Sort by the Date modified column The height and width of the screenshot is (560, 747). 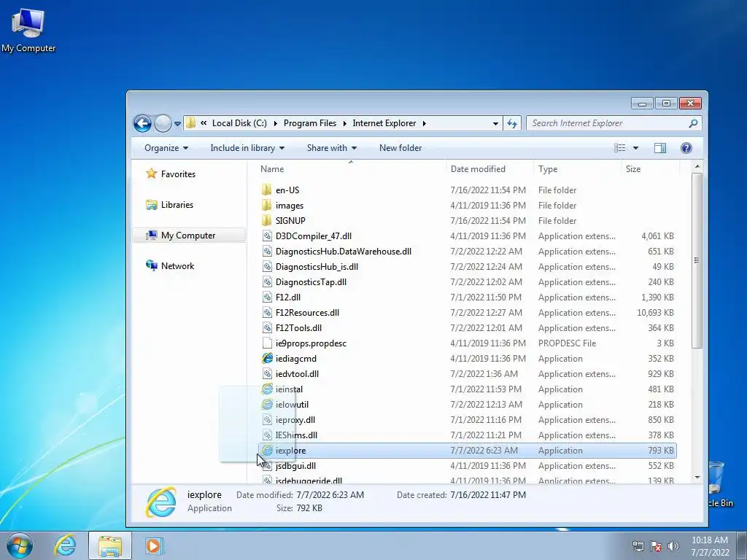click(x=478, y=169)
